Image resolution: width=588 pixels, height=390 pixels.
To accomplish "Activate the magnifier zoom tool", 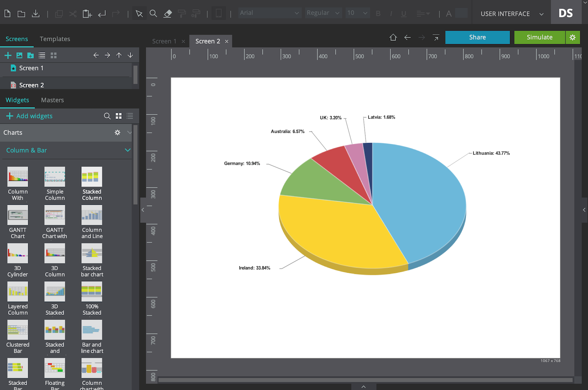I will pyautogui.click(x=154, y=13).
